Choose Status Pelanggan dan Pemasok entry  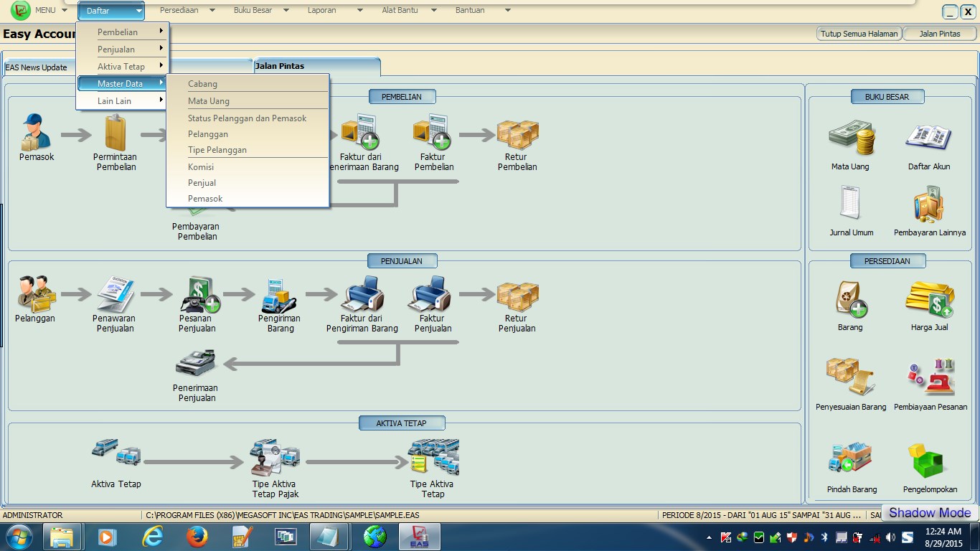point(248,118)
